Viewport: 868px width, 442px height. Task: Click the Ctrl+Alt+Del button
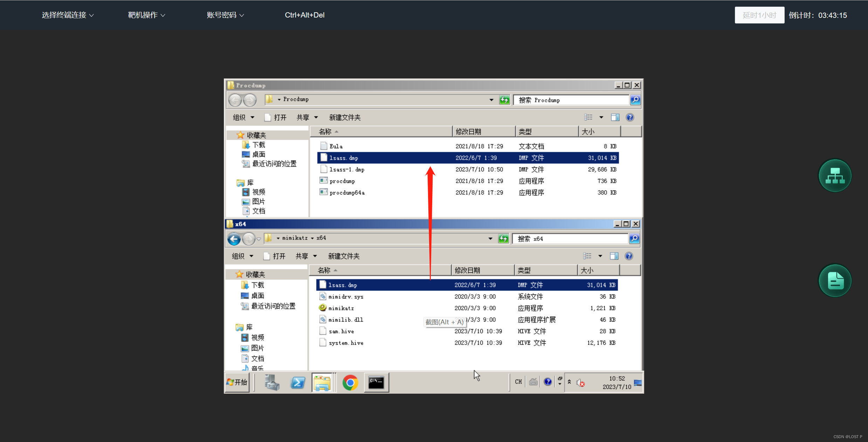[304, 15]
